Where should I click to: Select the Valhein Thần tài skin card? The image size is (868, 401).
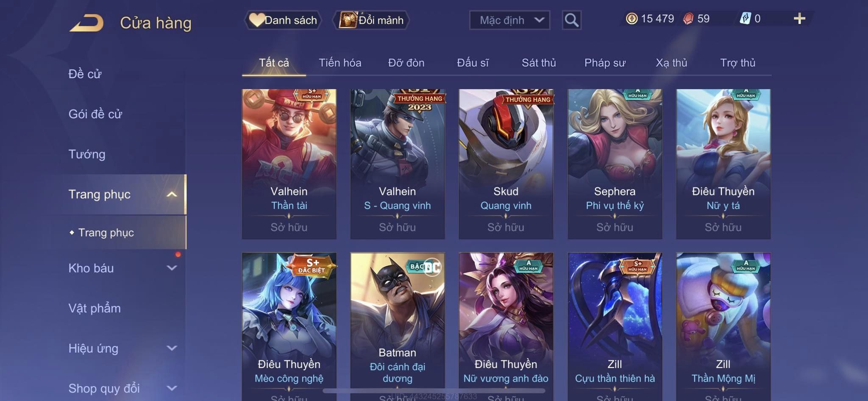point(289,164)
